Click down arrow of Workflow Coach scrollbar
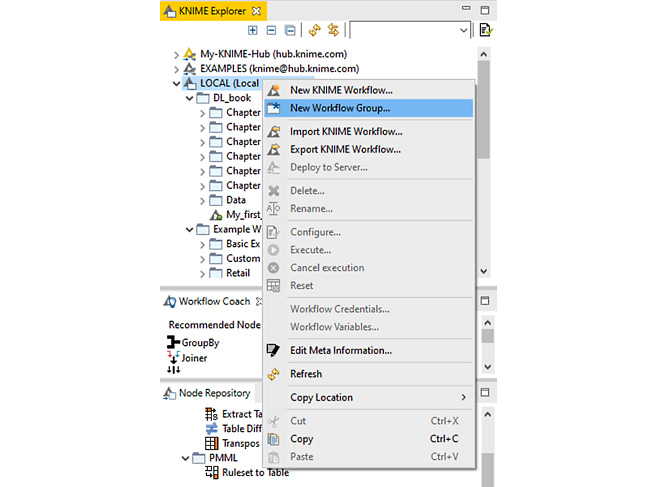 point(487,367)
